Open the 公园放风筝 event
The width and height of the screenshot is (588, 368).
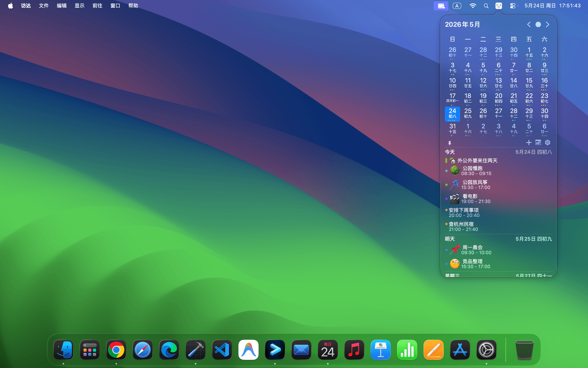coord(498,185)
